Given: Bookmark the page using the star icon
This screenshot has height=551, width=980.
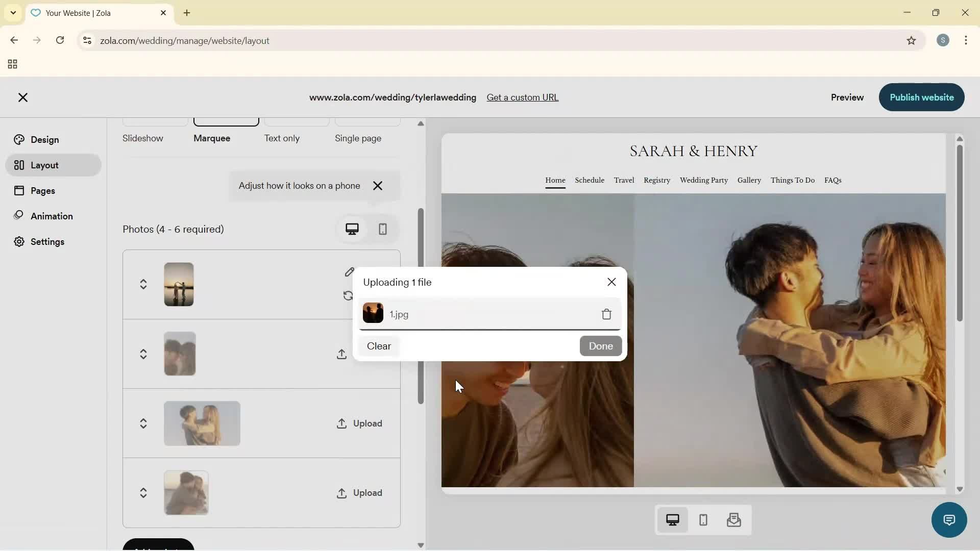Looking at the screenshot, I should click(912, 40).
